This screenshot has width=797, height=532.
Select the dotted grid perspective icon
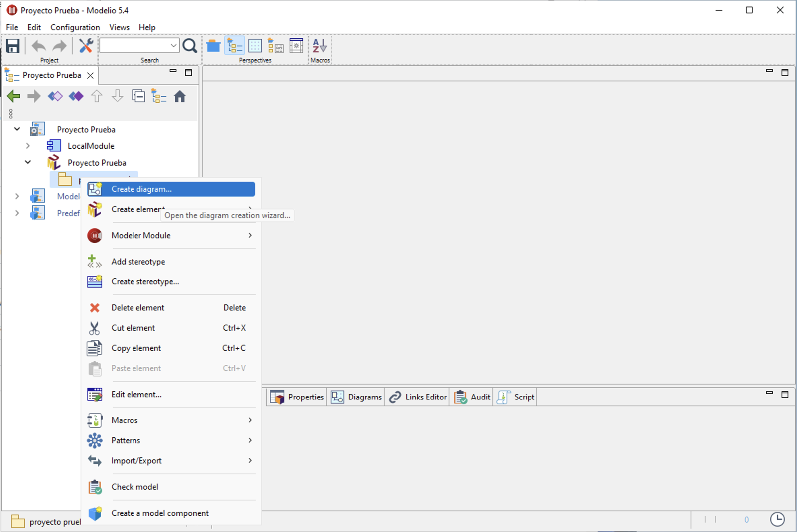point(255,46)
